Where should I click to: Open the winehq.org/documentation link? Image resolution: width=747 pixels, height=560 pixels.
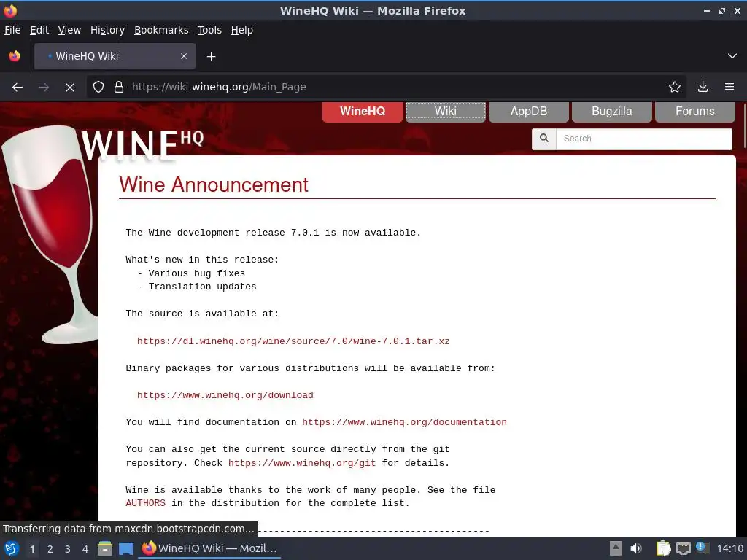(404, 422)
